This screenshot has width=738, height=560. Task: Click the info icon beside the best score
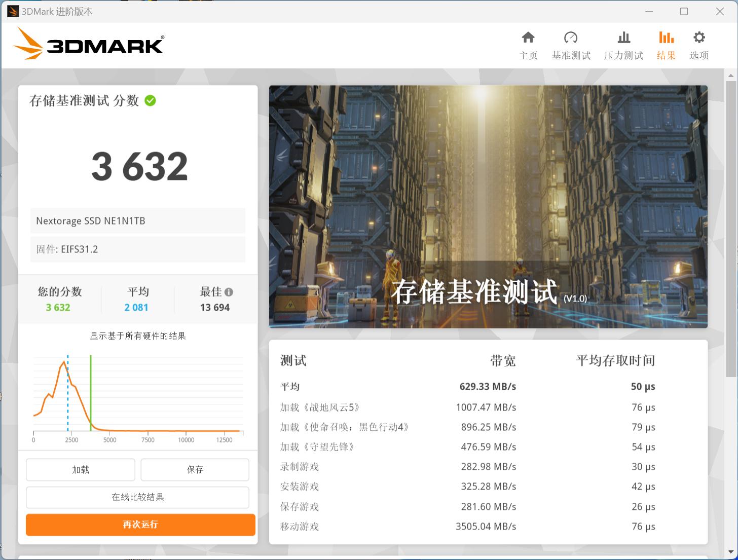pos(229,292)
